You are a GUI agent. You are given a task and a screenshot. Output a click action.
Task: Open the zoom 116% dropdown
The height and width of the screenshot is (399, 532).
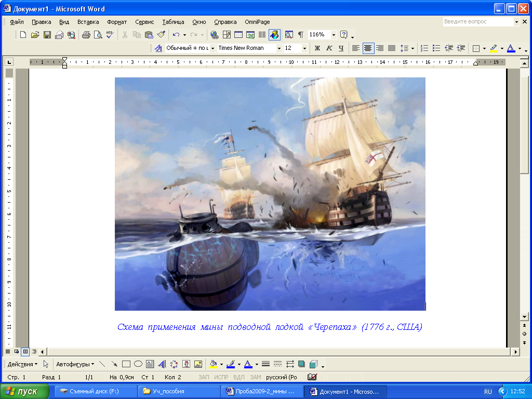(334, 35)
